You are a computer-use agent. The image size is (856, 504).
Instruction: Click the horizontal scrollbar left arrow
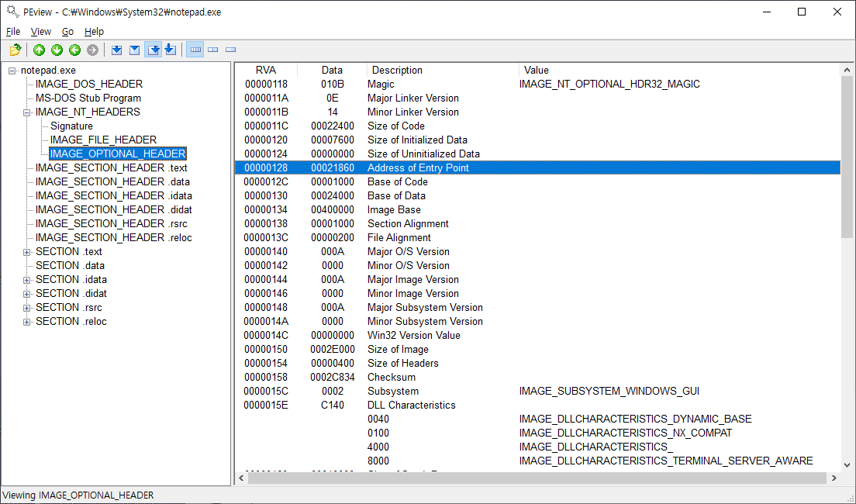pyautogui.click(x=242, y=478)
